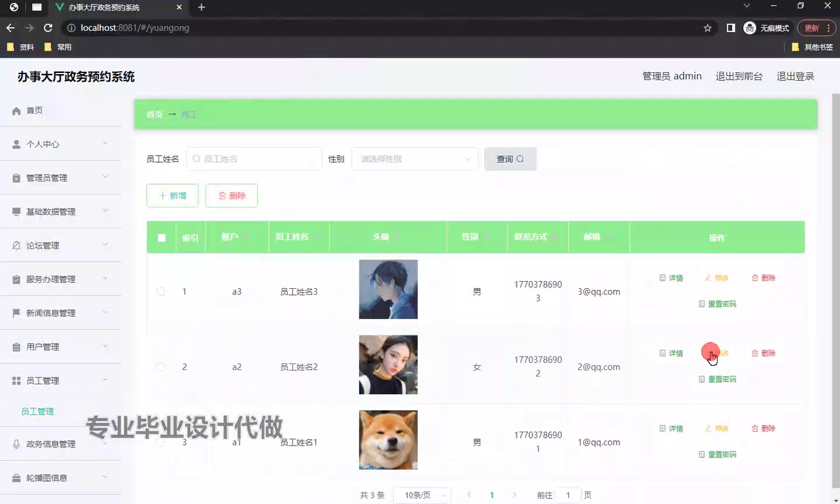Open the 首页 home sidebar item
The image size is (840, 504).
(x=61, y=111)
